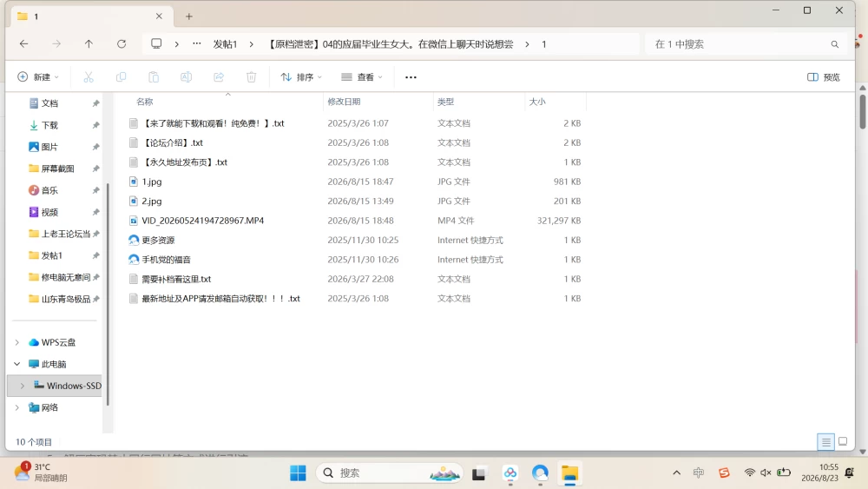The image size is (868, 489).
Task: Click the Wi-Fi network tray icon
Action: [x=750, y=472]
